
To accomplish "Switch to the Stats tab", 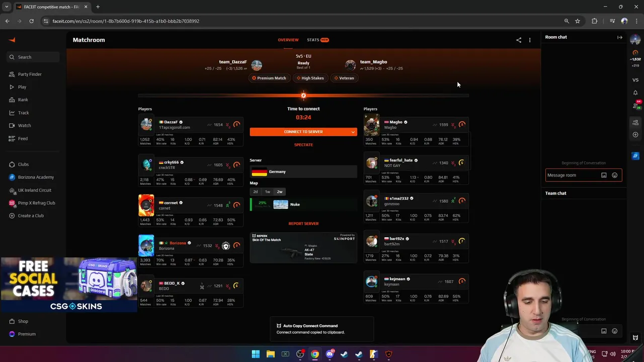I will pyautogui.click(x=317, y=40).
